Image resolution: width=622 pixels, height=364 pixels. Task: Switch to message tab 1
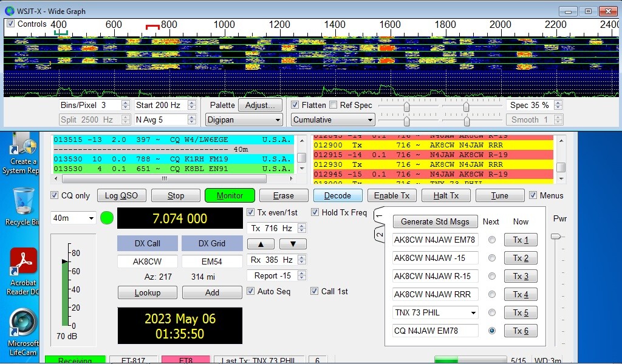[378, 216]
